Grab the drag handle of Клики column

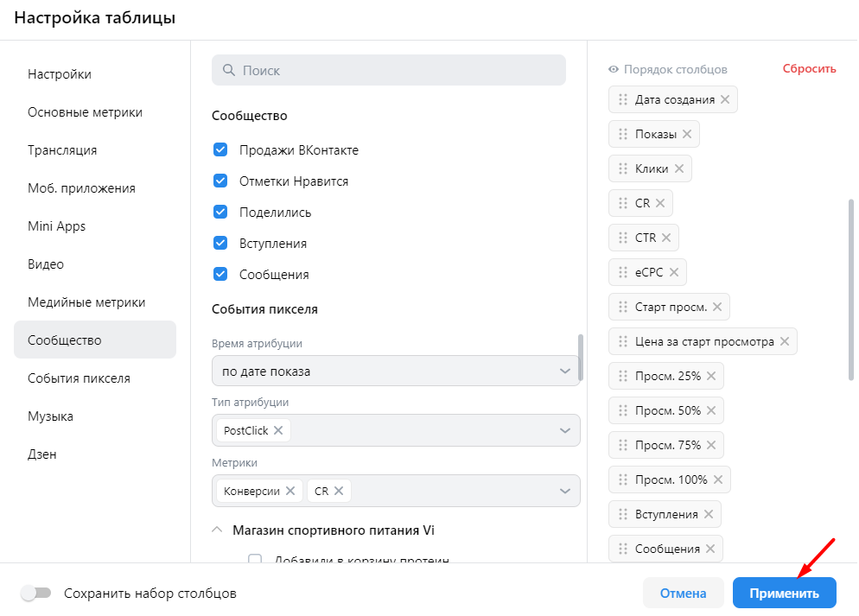[x=622, y=168]
